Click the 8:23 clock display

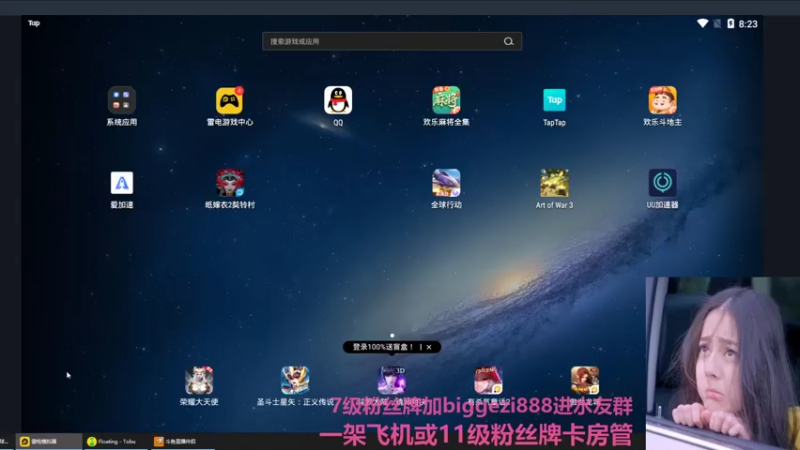tap(748, 24)
